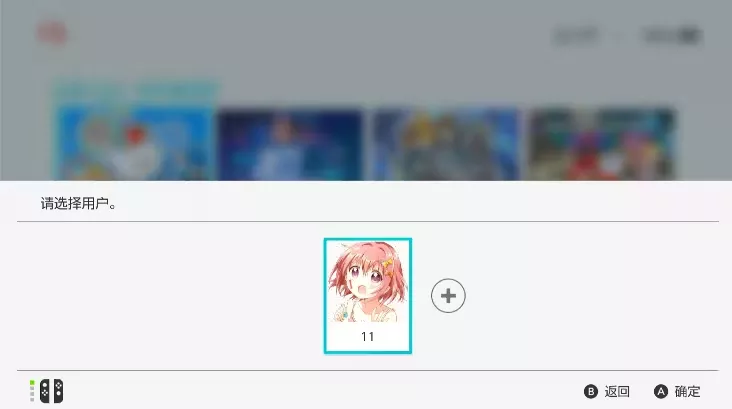This screenshot has height=409, width=732.
Task: Select the dark blue second game tile
Action: pyautogui.click(x=290, y=145)
